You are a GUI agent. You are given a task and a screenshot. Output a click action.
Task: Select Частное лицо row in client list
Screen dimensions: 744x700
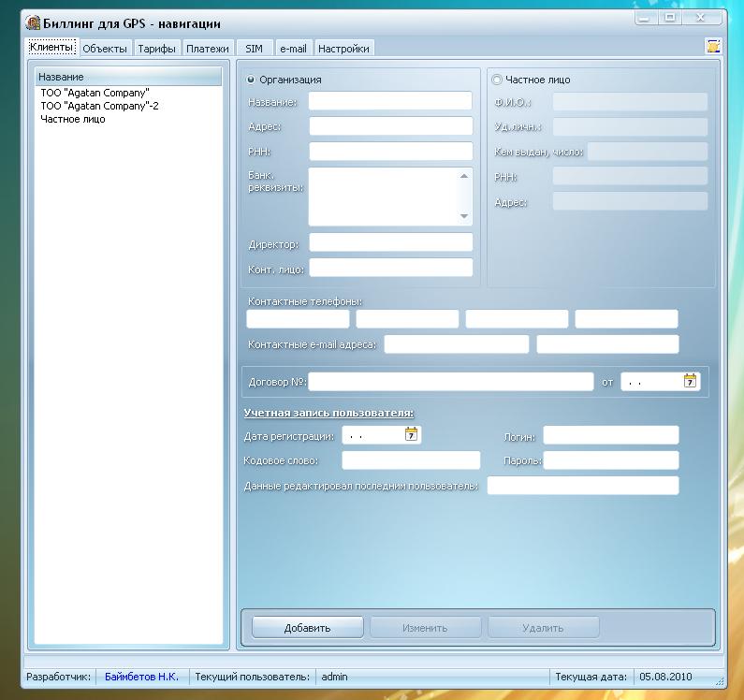point(128,119)
